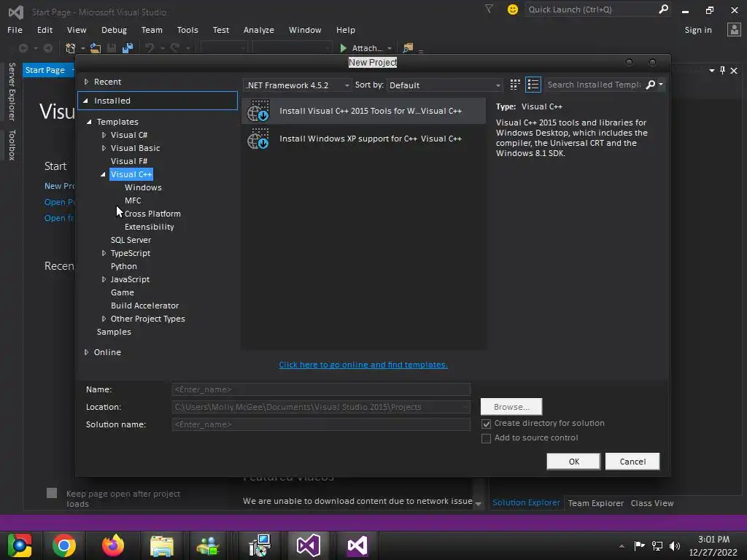Click the find-in-files toolbar icon right of Attach
Viewport: 747px width, 560px height.
point(408,47)
